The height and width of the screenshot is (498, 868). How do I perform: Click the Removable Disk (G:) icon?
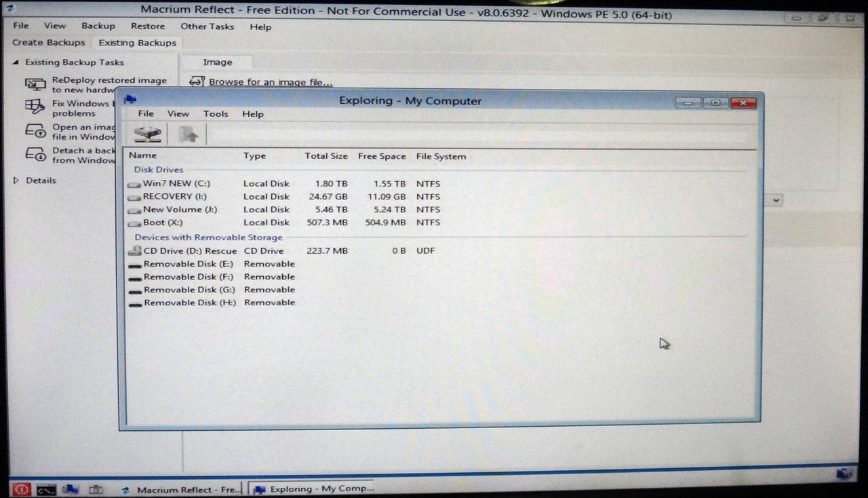[x=134, y=290]
